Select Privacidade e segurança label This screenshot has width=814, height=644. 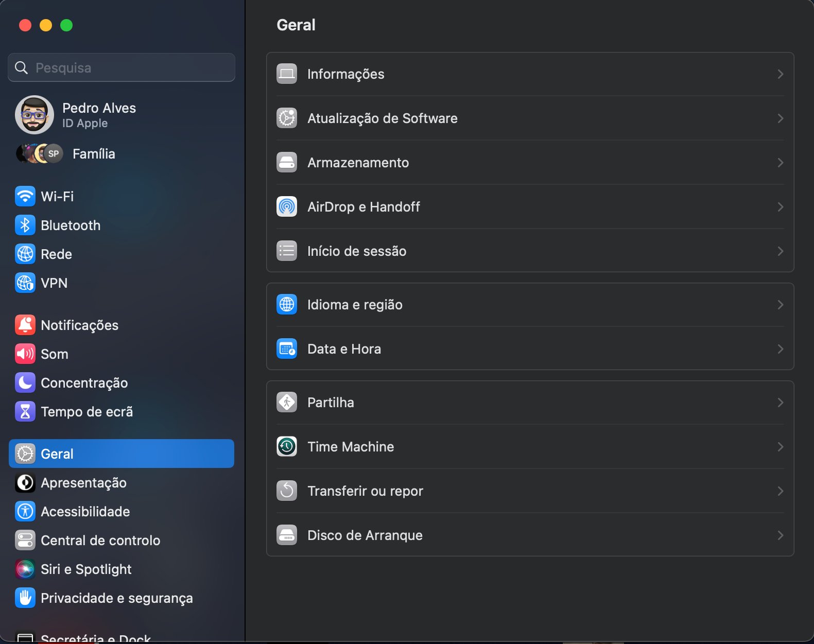(x=117, y=598)
